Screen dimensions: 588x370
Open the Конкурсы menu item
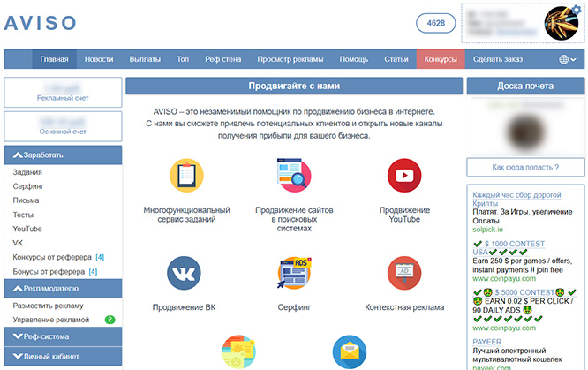tap(441, 59)
